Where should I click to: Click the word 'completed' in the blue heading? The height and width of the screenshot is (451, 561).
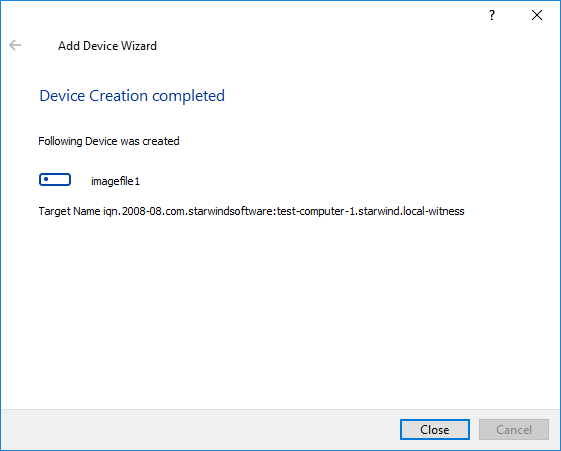(189, 96)
